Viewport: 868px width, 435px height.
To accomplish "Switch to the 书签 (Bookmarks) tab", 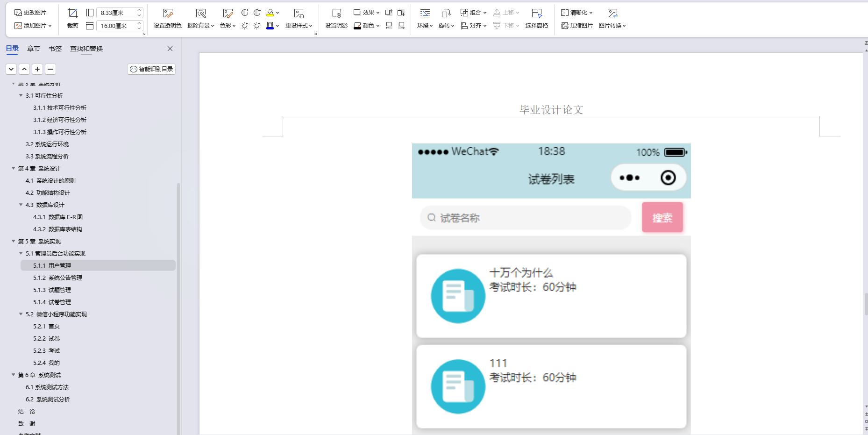I will point(55,48).
